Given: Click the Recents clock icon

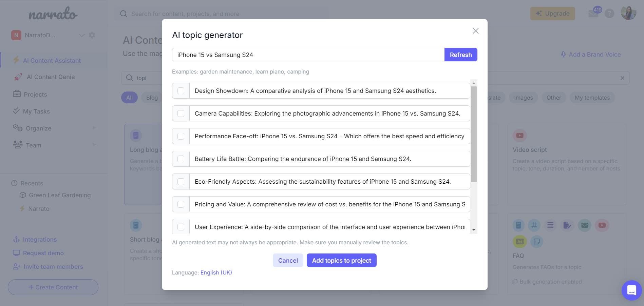Looking at the screenshot, I should 14,183.
